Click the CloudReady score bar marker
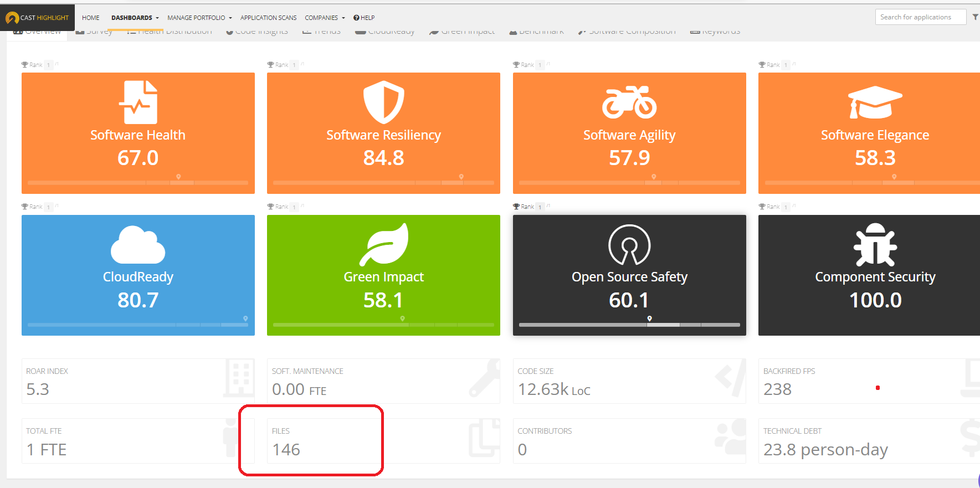Image resolution: width=980 pixels, height=488 pixels. click(245, 319)
